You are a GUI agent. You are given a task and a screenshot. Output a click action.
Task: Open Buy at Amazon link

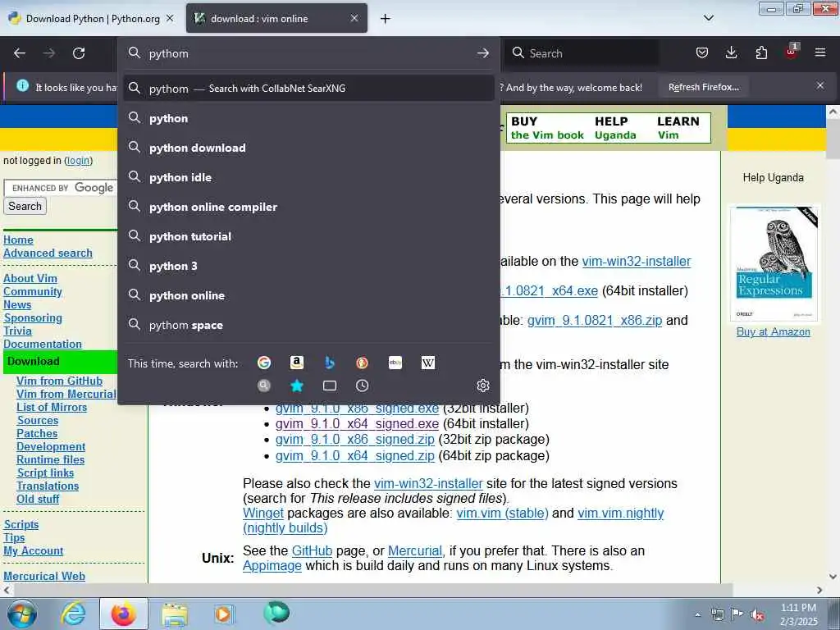(x=773, y=331)
